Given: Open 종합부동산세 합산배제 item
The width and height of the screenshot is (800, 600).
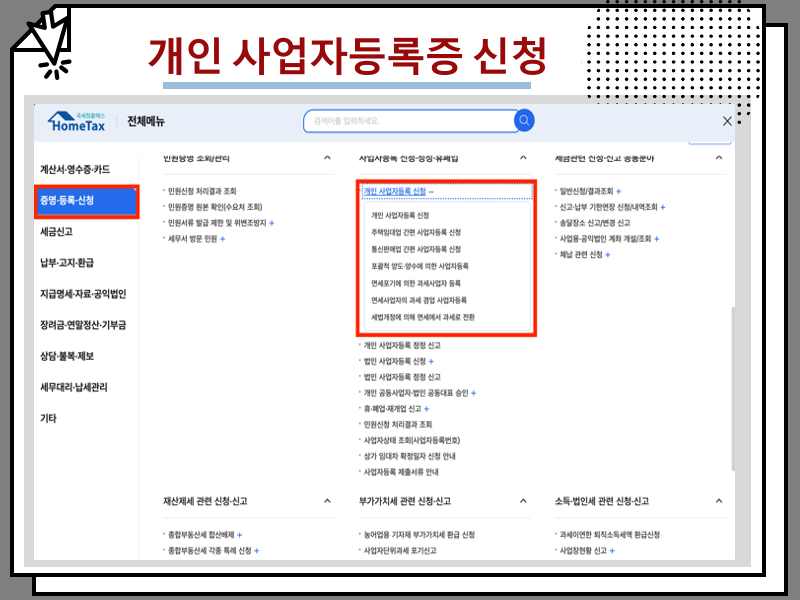Looking at the screenshot, I should [x=201, y=535].
